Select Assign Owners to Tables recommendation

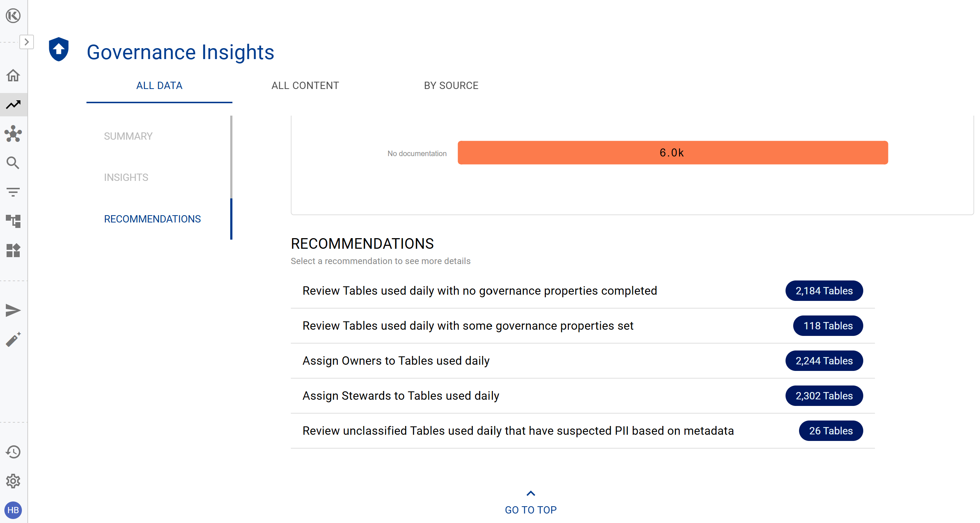tap(396, 361)
